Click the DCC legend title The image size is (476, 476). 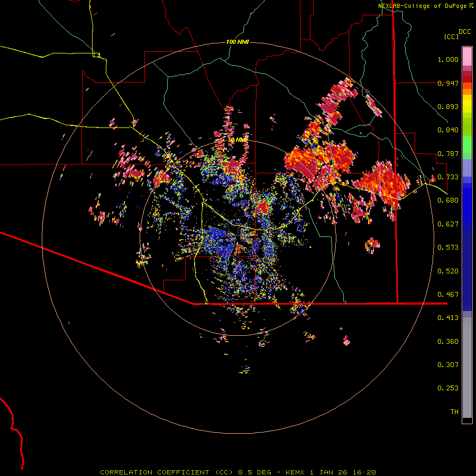465,32
